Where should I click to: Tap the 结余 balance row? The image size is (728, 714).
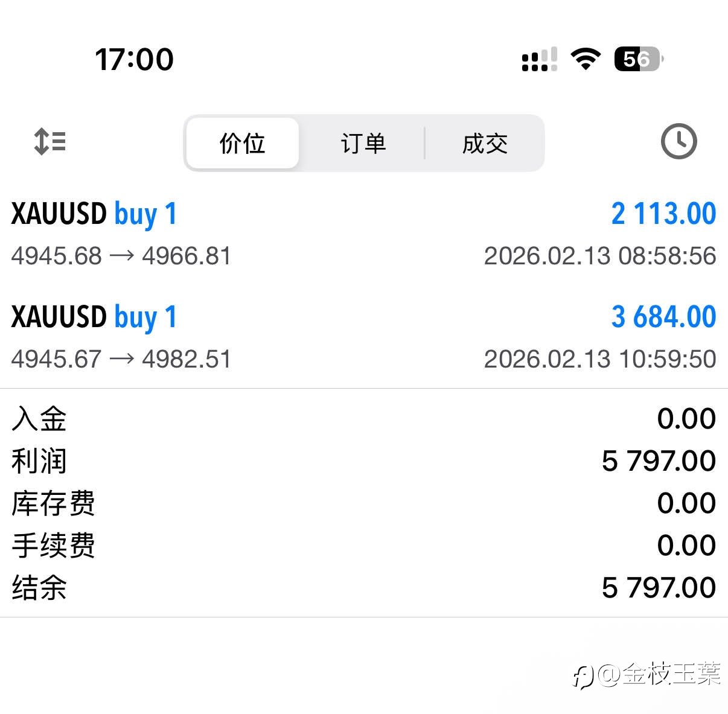point(363,587)
